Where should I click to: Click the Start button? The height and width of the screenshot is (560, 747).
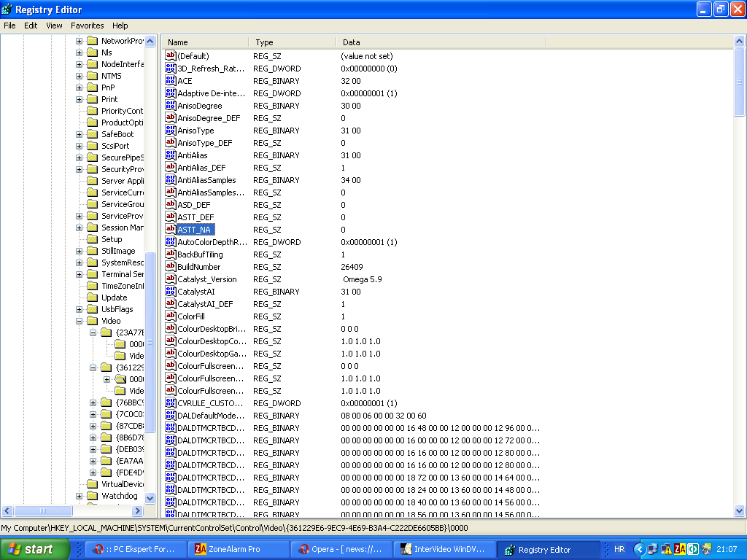click(x=35, y=549)
